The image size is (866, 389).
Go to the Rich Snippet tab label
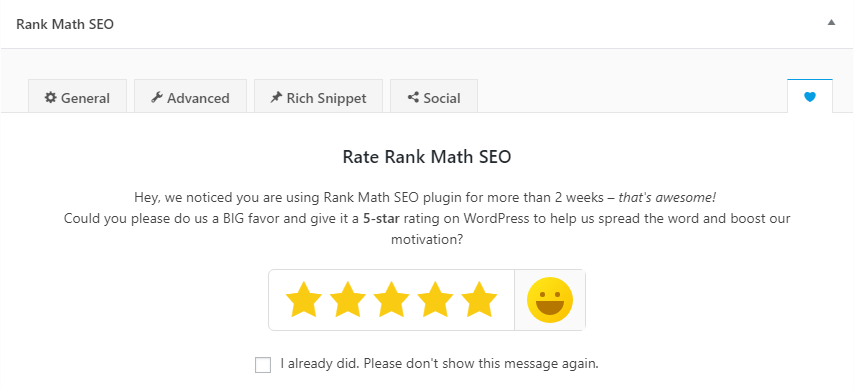(x=326, y=98)
